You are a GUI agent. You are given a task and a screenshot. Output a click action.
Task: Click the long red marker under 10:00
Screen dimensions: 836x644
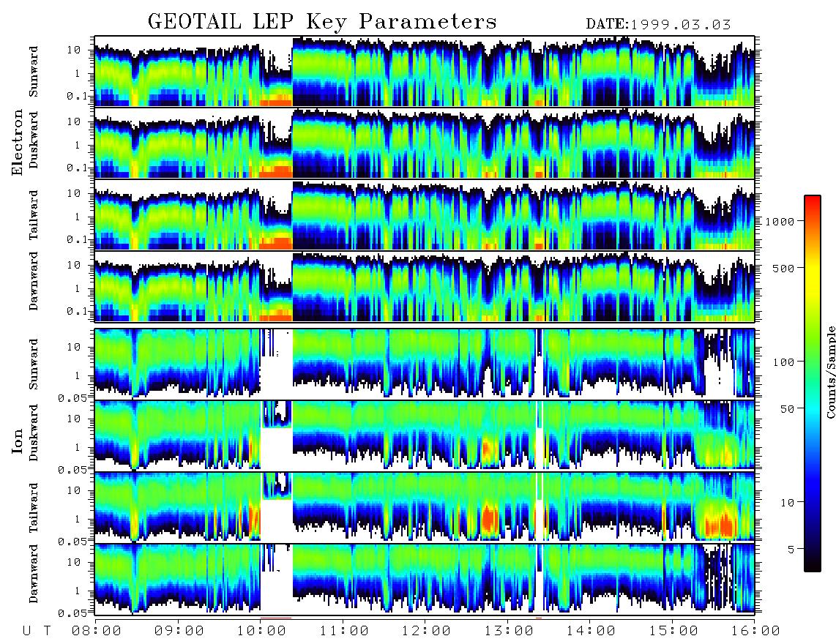tap(276, 618)
